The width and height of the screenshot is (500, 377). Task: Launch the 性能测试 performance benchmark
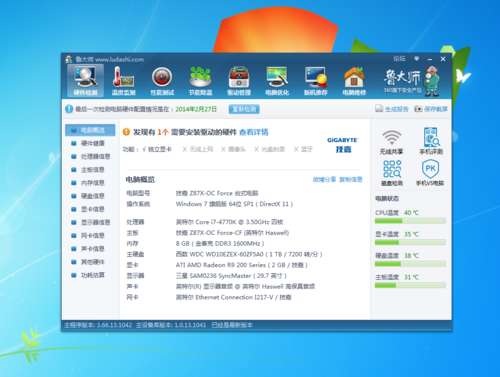tap(162, 81)
